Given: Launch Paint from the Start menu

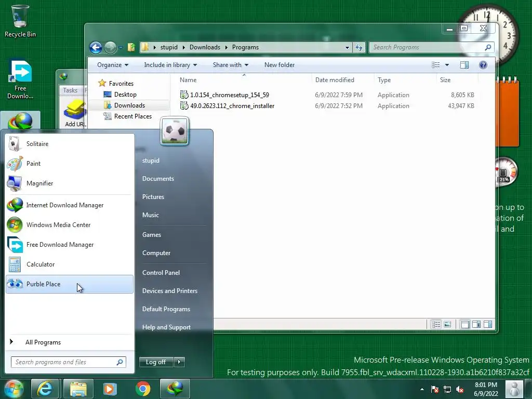Looking at the screenshot, I should (x=69, y=164).
